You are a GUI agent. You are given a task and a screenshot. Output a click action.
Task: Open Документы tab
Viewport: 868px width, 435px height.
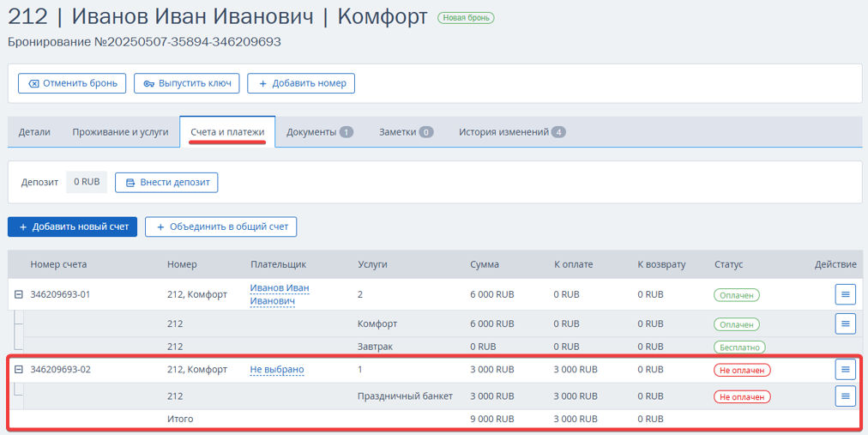[319, 132]
